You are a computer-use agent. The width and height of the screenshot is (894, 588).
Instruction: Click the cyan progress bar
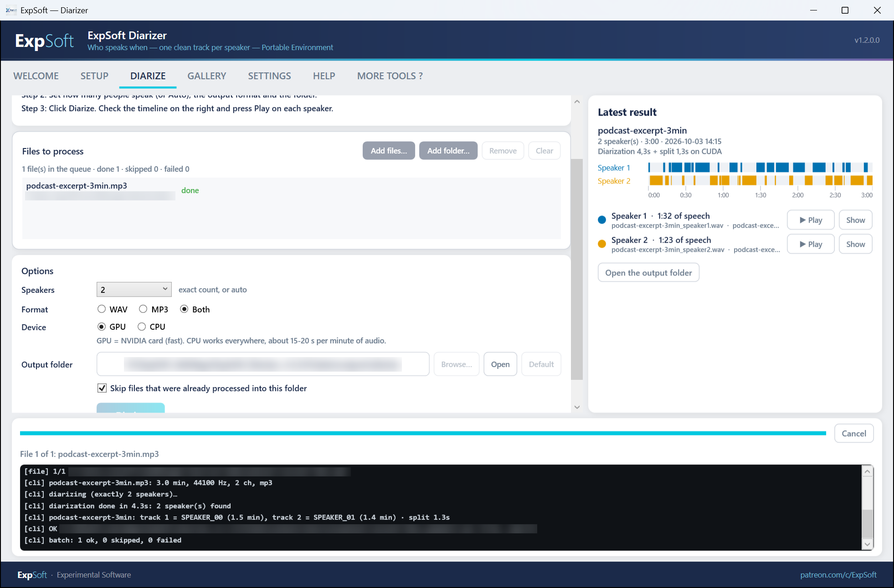(x=423, y=433)
